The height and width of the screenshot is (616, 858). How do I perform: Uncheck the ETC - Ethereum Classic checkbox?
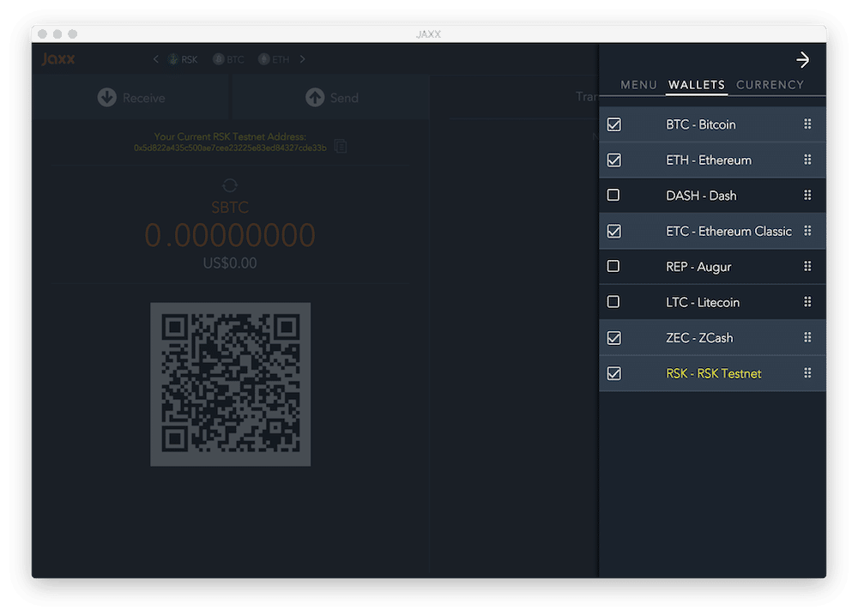tap(614, 231)
